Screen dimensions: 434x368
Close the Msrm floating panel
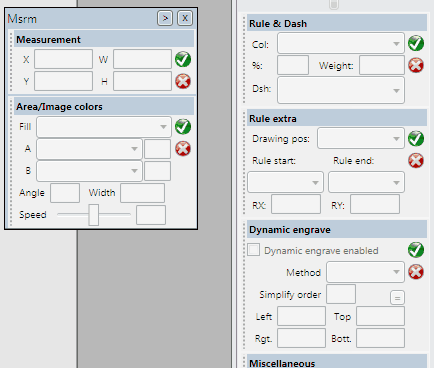pos(185,18)
